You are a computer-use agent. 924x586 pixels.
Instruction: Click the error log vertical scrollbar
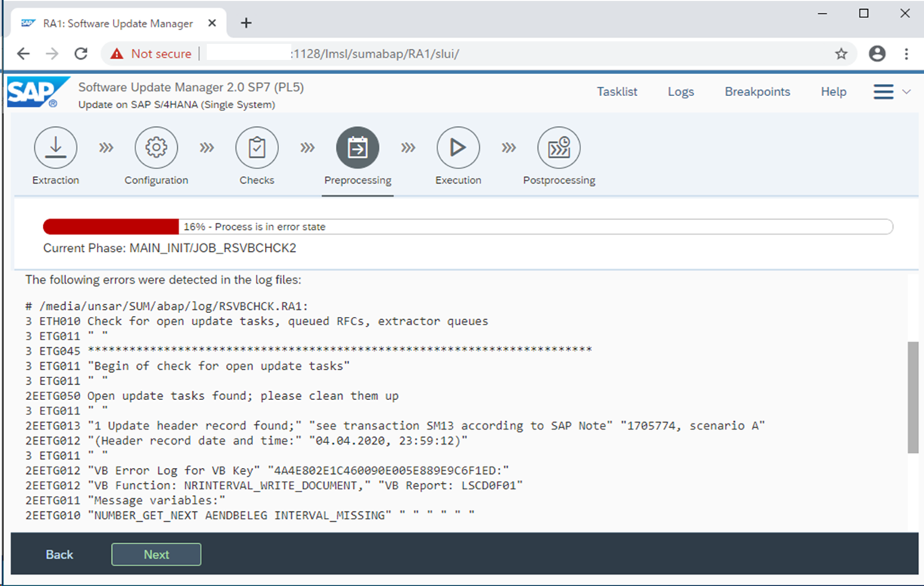(x=913, y=397)
